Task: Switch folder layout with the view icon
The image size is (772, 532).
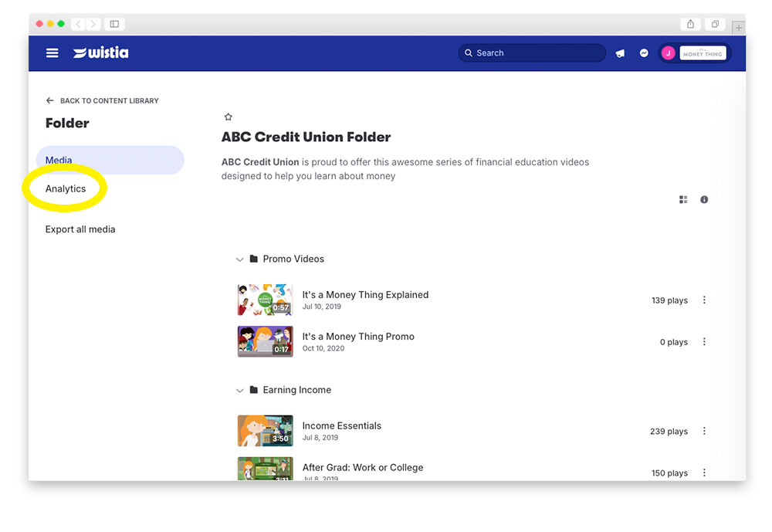Action: point(683,199)
